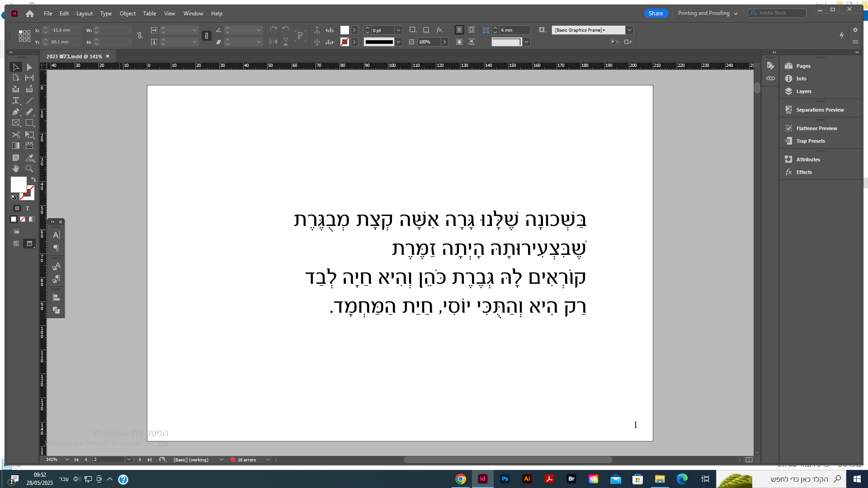This screenshot has width=868, height=488.
Task: Click the blue Share button
Action: [x=656, y=13]
